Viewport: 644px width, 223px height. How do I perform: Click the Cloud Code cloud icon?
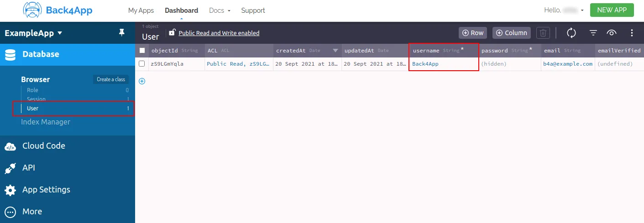point(10,146)
